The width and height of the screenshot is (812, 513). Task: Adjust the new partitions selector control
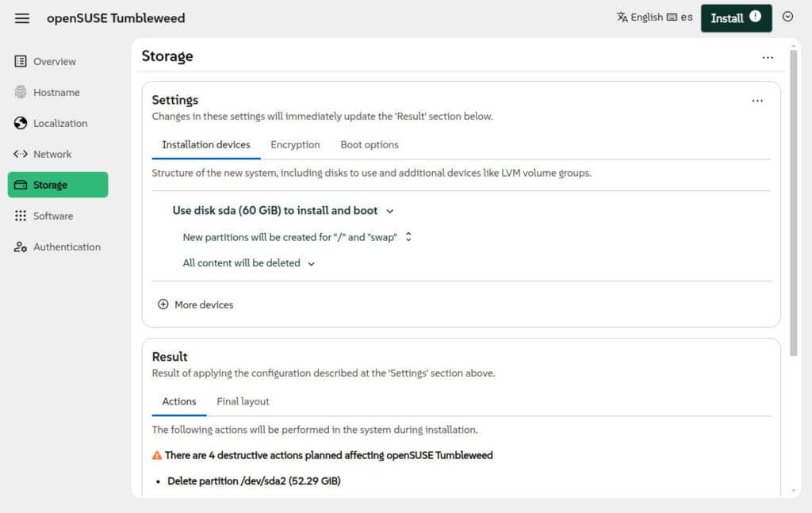408,236
